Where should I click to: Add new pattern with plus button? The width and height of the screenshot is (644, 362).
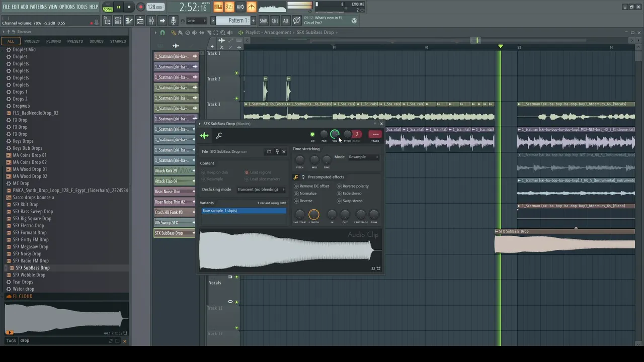pyautogui.click(x=253, y=21)
